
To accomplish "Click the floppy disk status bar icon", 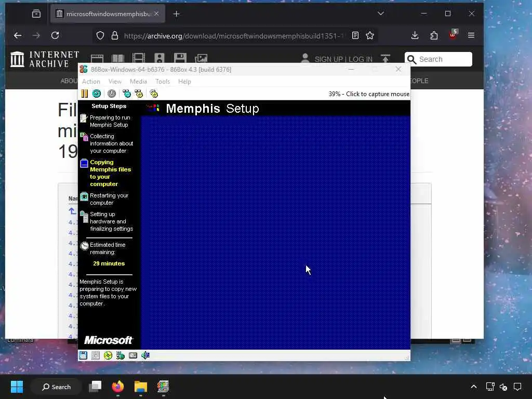I will pos(83,355).
